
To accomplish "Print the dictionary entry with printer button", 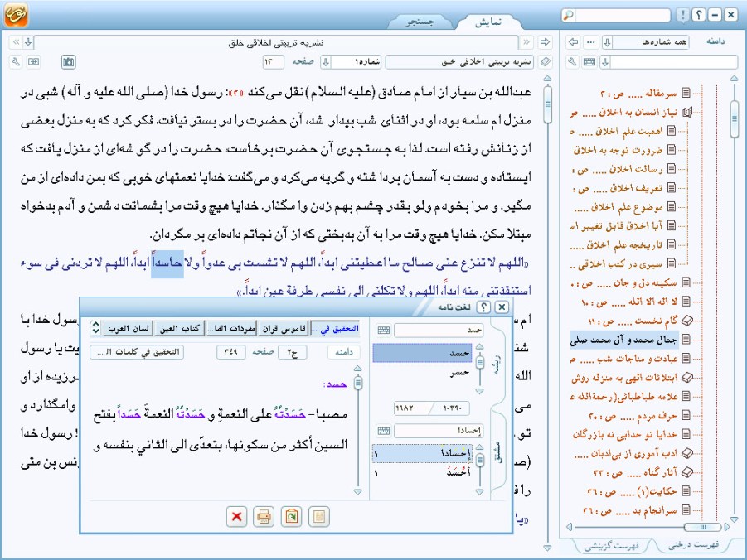I will [264, 517].
